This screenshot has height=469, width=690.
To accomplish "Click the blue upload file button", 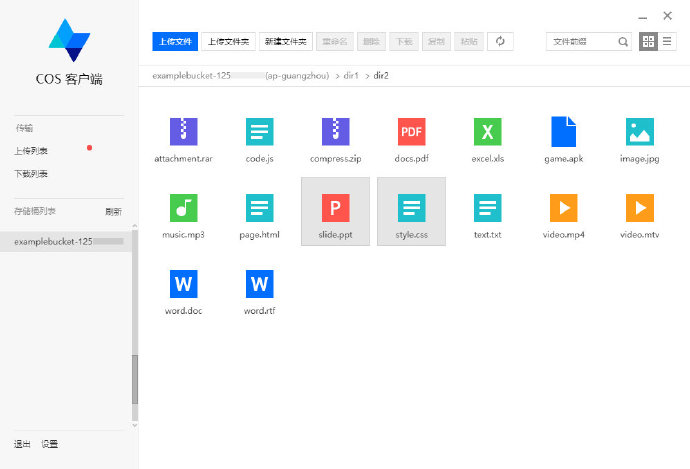I will pos(174,41).
